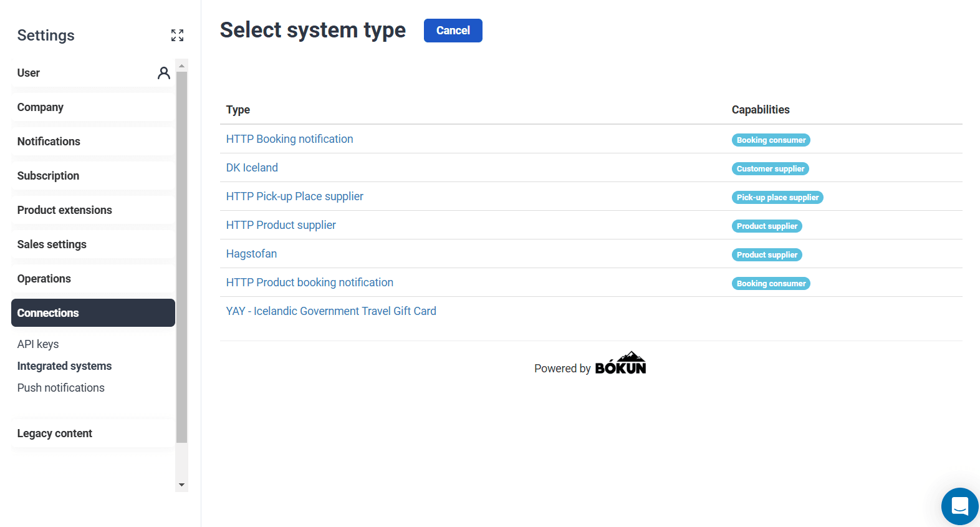This screenshot has width=980, height=527.
Task: Click Product supplier badge in HTTP Product supplier row
Action: pyautogui.click(x=767, y=226)
